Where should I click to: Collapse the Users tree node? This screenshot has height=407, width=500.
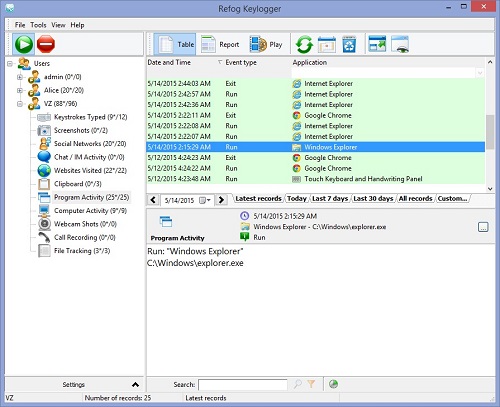(10, 63)
